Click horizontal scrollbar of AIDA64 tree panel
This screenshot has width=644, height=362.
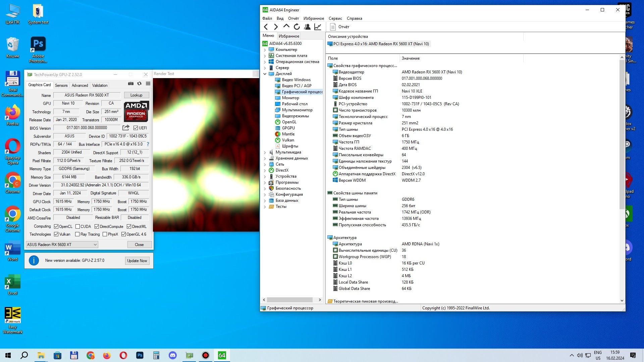289,300
